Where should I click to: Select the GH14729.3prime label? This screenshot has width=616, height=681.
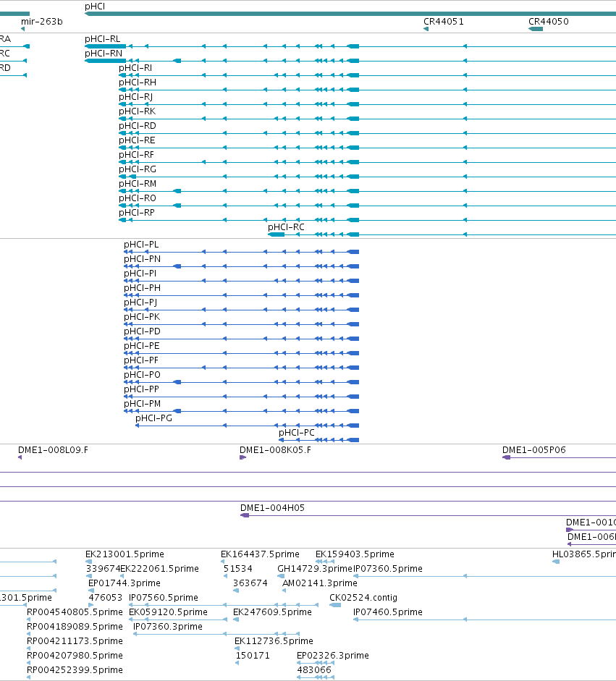315,569
